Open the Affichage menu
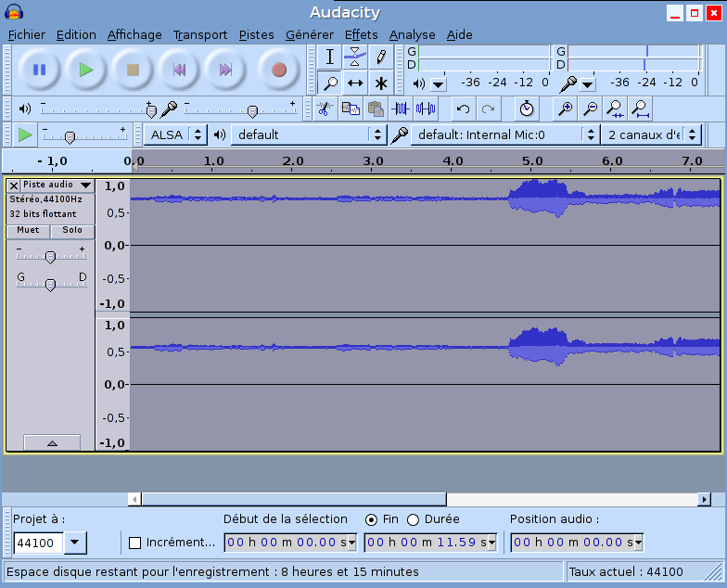The height and width of the screenshot is (588, 727). [x=134, y=35]
